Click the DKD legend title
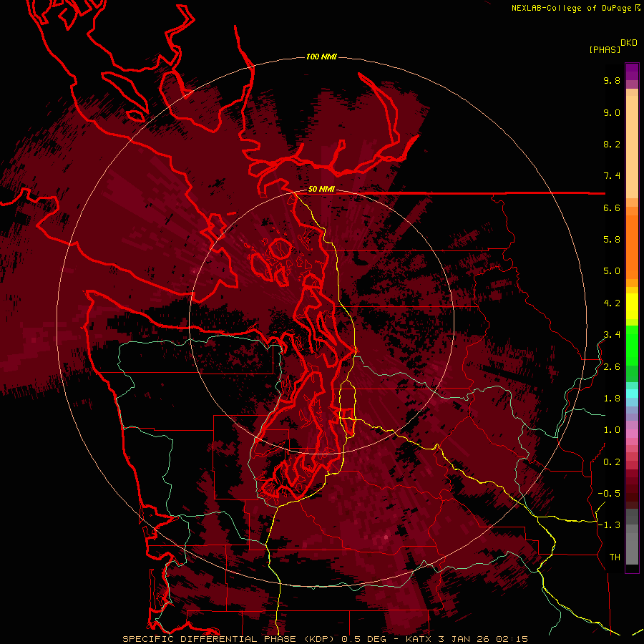This screenshot has height=644, width=644. (x=629, y=43)
